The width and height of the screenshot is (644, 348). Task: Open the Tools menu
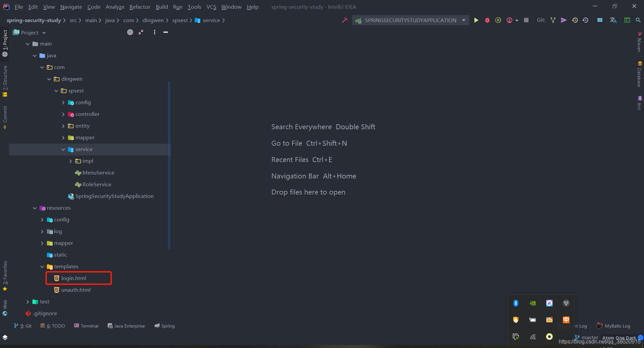pyautogui.click(x=194, y=7)
